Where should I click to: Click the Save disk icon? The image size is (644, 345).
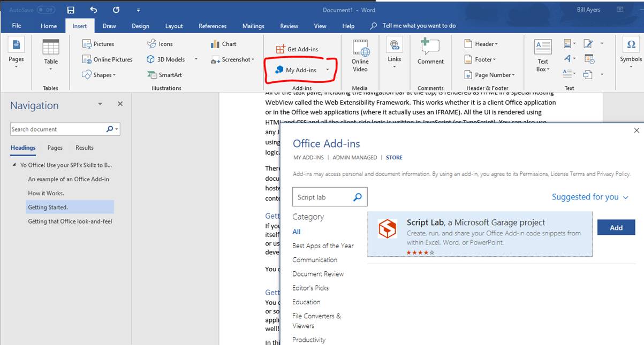[x=71, y=10]
